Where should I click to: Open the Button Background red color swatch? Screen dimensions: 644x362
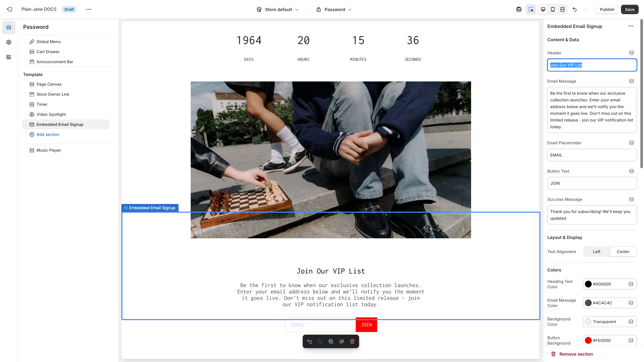(x=588, y=340)
